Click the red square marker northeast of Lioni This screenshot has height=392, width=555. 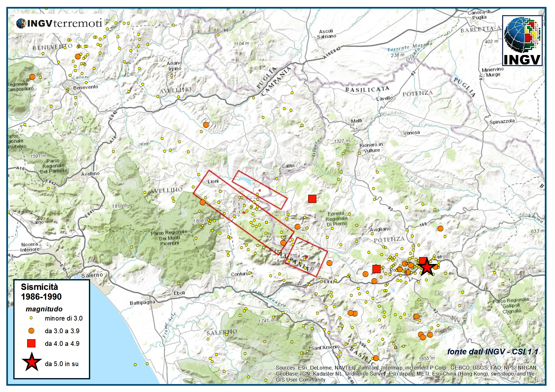pos(312,199)
